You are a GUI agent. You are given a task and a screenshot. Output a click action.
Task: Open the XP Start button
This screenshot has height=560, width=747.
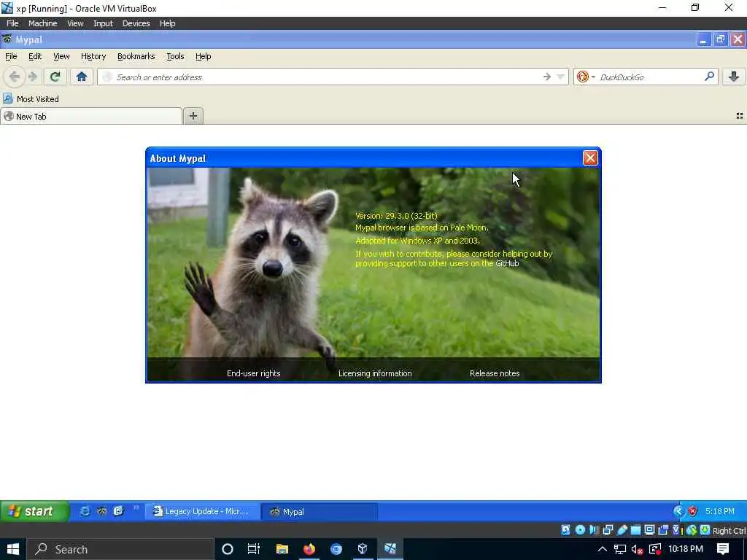[34, 511]
